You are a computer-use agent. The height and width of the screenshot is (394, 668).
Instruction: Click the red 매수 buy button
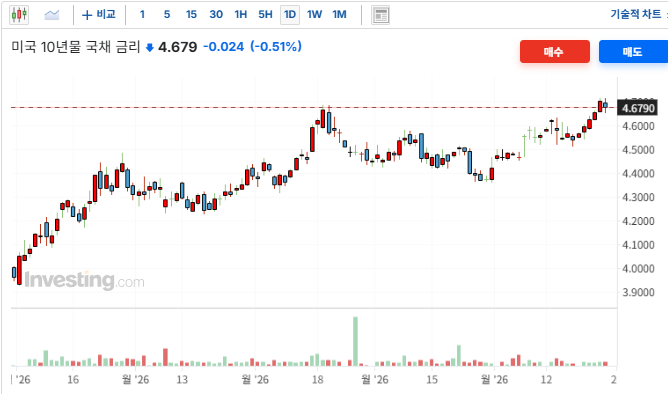point(555,52)
